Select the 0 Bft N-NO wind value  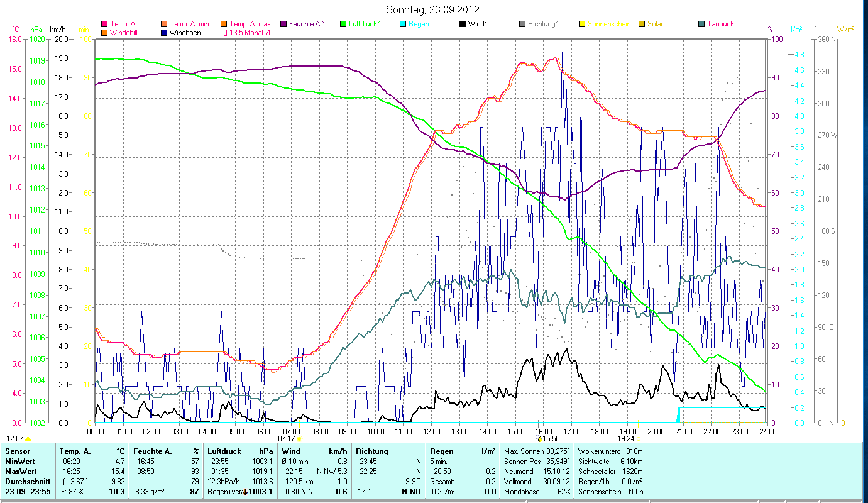303,492
